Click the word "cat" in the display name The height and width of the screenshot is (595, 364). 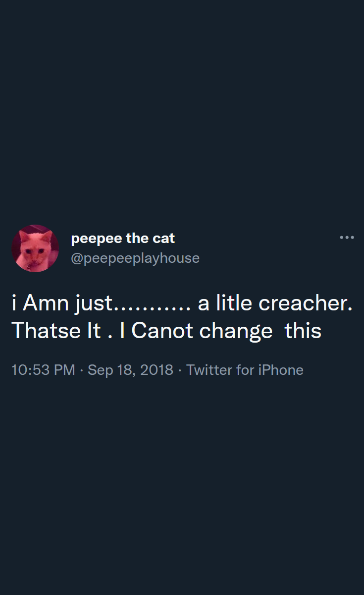coord(163,238)
